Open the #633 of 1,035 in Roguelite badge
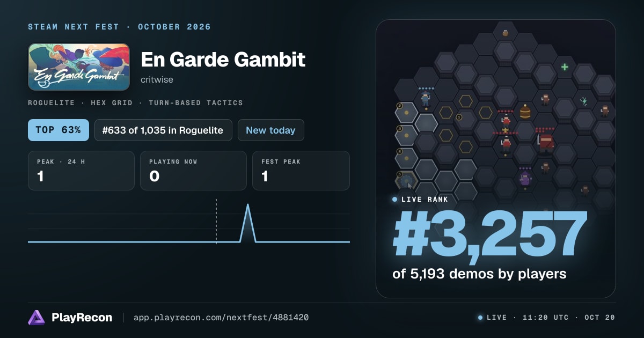Screen dimensions: 644x338 tap(163, 130)
